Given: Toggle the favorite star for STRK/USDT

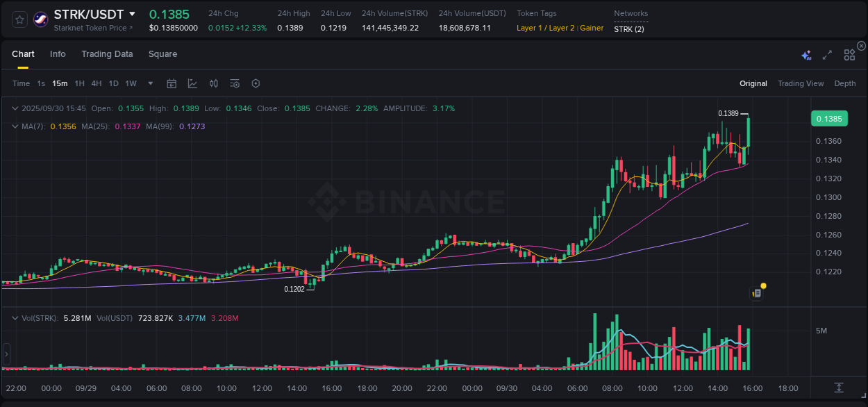Looking at the screenshot, I should [19, 19].
